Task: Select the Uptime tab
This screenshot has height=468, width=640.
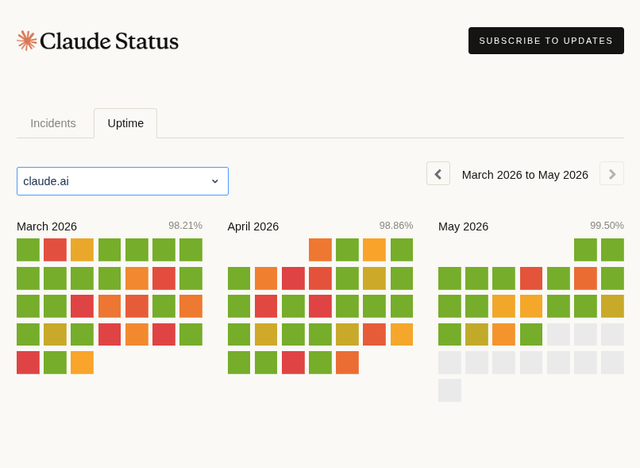Action: (x=125, y=123)
